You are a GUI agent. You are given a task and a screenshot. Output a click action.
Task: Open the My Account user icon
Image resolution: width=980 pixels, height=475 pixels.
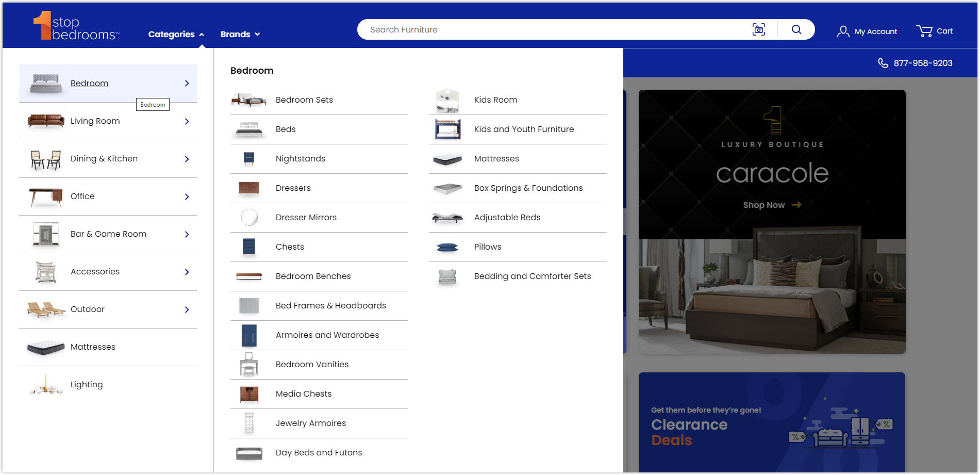click(843, 31)
